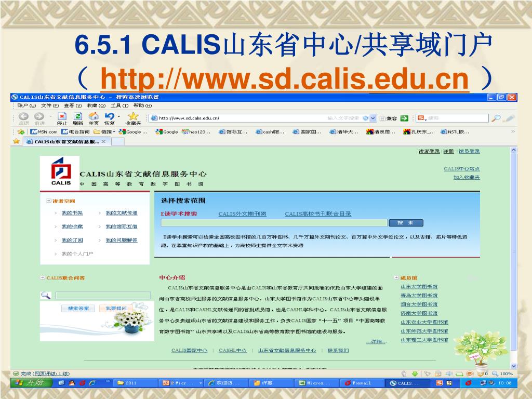
Task: Open the hao123 bookmark
Action: pyautogui.click(x=196, y=131)
